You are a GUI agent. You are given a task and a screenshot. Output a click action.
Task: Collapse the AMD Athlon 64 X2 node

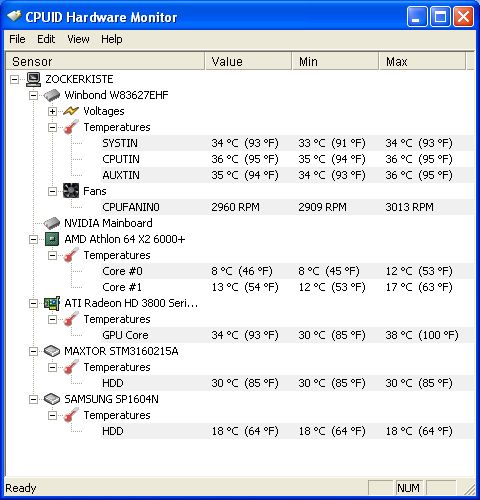click(x=33, y=239)
